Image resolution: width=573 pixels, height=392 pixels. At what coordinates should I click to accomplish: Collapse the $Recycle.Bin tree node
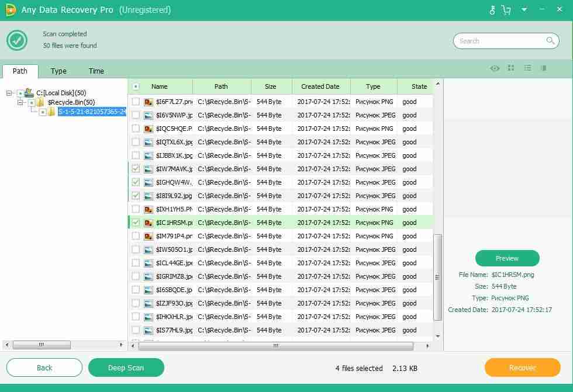coord(20,102)
